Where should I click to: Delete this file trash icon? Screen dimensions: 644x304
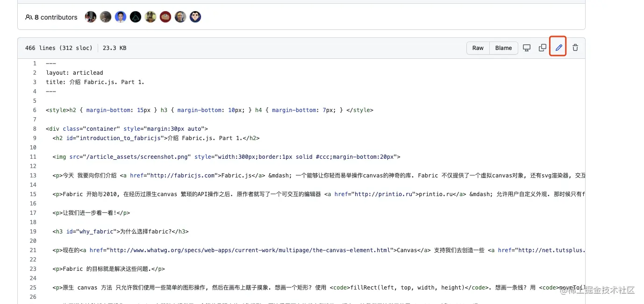[x=575, y=48]
